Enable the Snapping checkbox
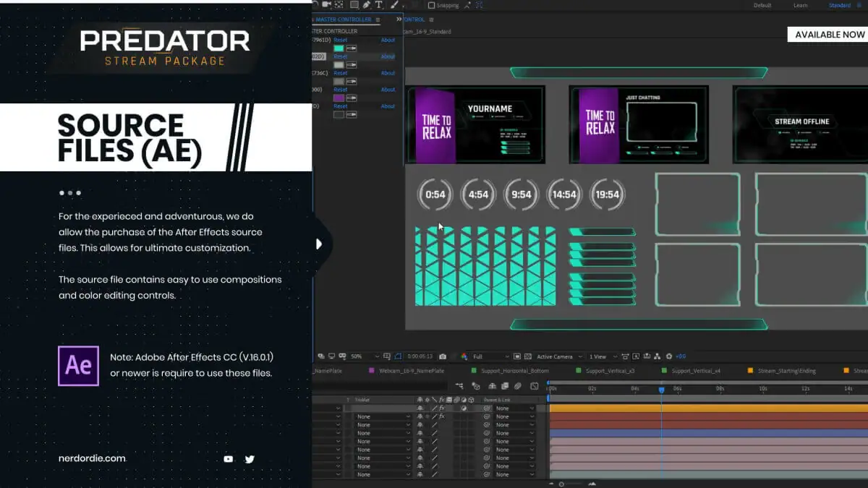This screenshot has width=868, height=488. point(432,6)
